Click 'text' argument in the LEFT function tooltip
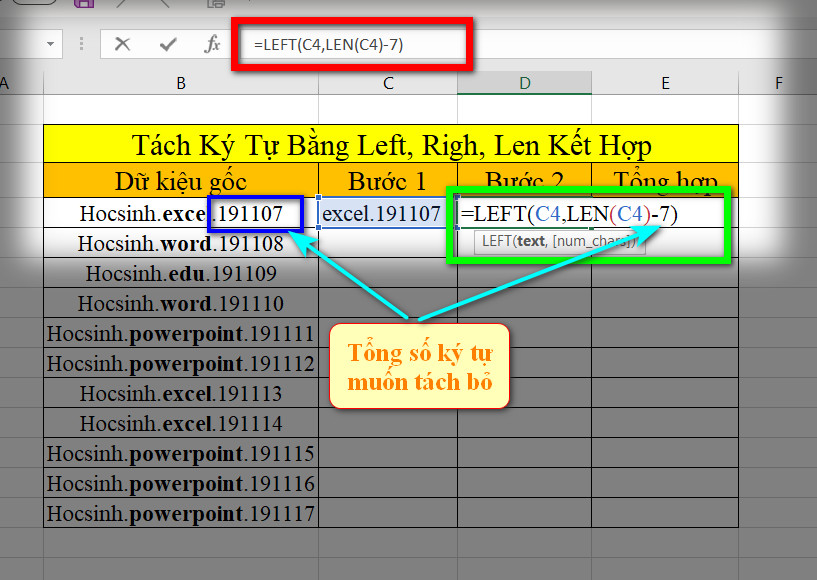 click(531, 241)
